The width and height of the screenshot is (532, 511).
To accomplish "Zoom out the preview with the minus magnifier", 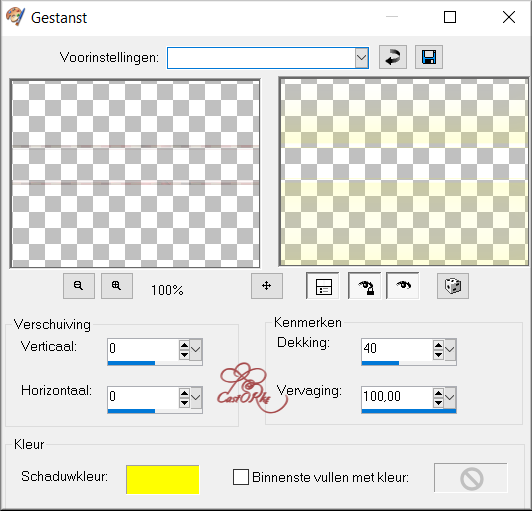I will (79, 286).
